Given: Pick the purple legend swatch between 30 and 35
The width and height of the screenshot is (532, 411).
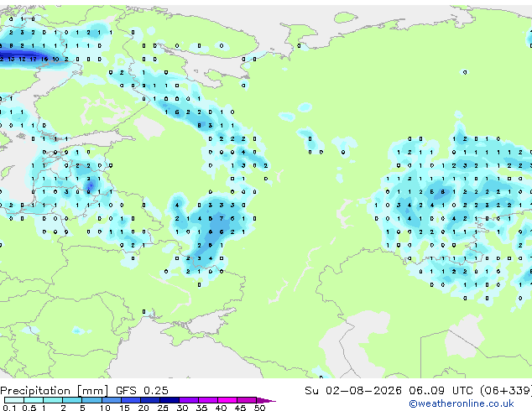Looking at the screenshot, I should (x=189, y=400).
